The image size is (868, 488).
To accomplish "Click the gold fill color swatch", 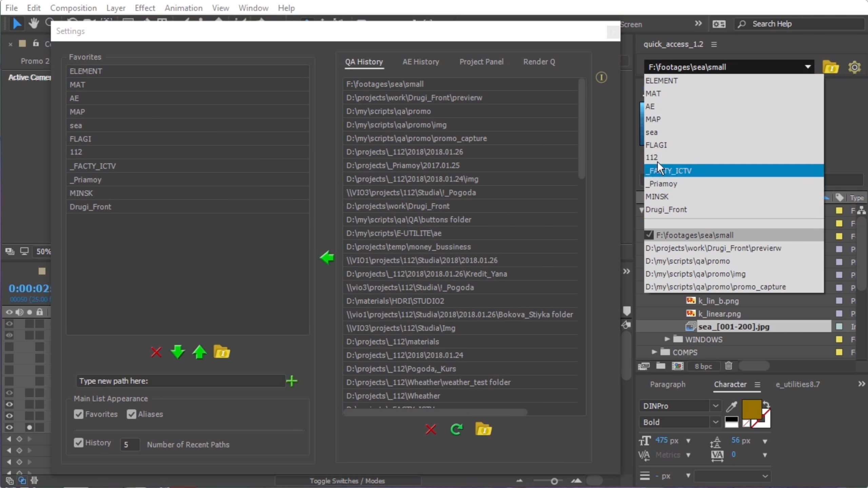I will click(751, 409).
